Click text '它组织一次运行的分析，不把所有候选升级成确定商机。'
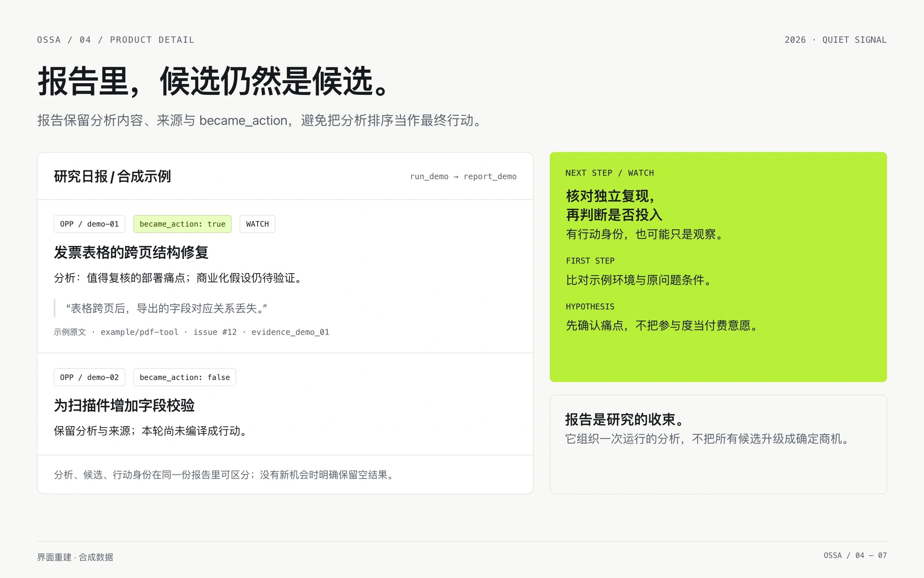This screenshot has width=924, height=578. (x=708, y=439)
